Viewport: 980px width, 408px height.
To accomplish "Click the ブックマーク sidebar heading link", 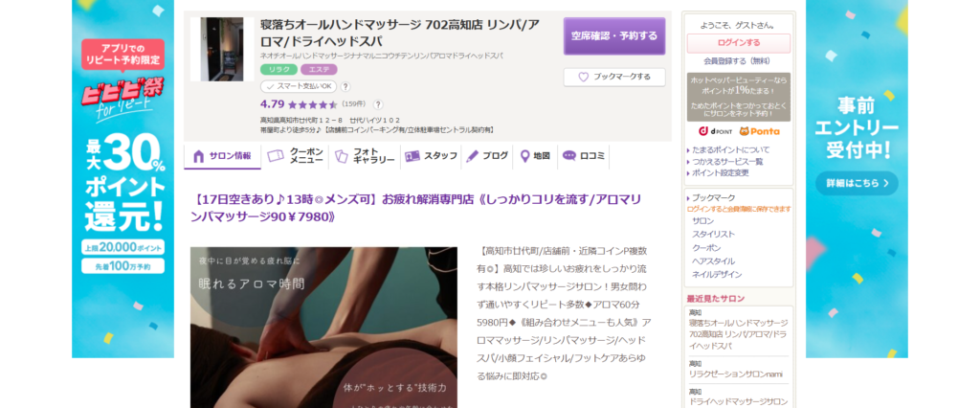I will (x=714, y=197).
